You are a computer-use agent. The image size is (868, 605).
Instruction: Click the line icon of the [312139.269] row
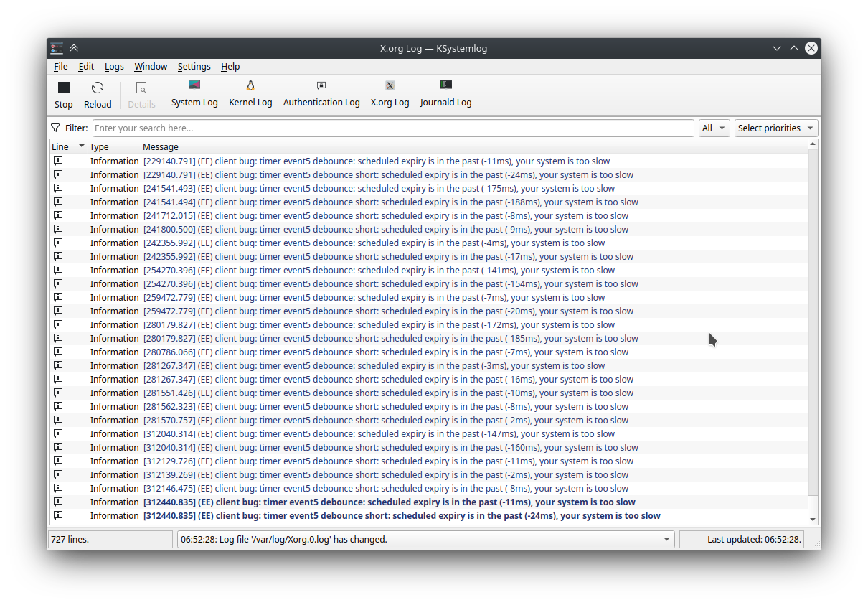click(58, 474)
